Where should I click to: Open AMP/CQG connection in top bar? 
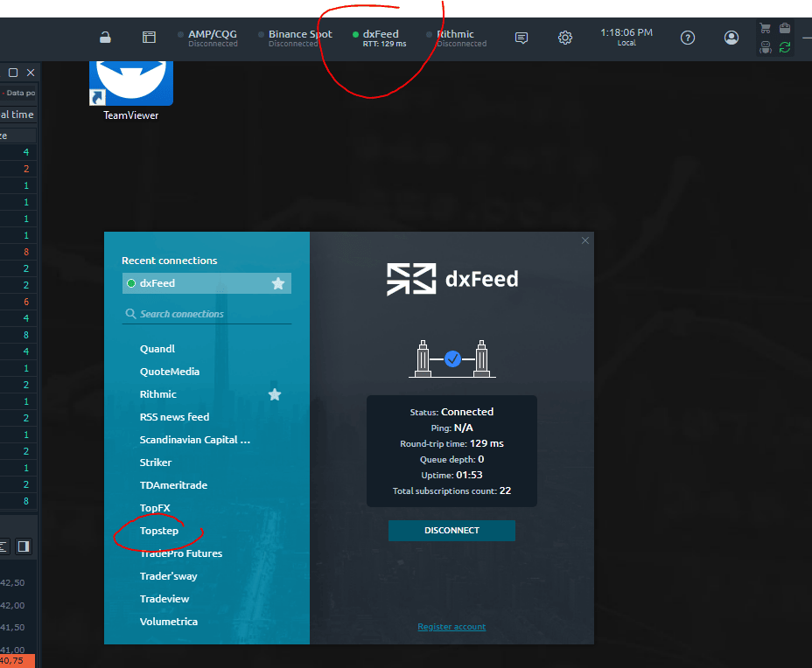(x=208, y=38)
